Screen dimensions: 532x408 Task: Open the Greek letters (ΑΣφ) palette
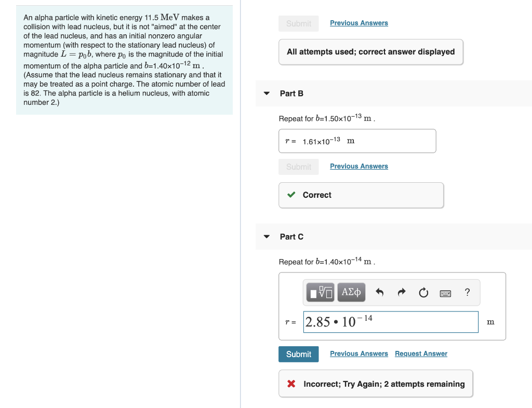point(351,292)
